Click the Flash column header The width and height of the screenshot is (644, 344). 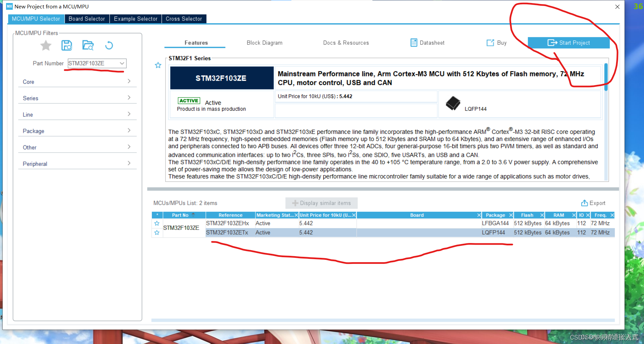[x=527, y=215]
